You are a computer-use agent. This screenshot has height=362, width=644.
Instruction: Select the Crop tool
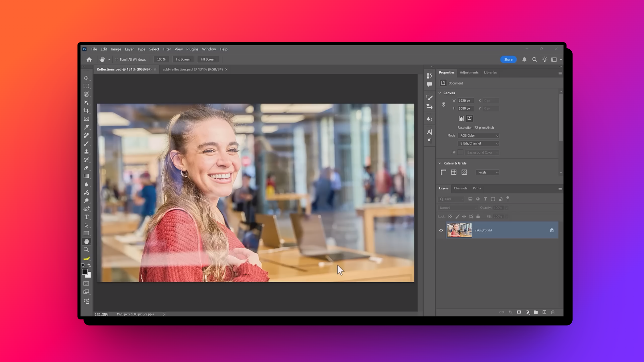point(87,110)
